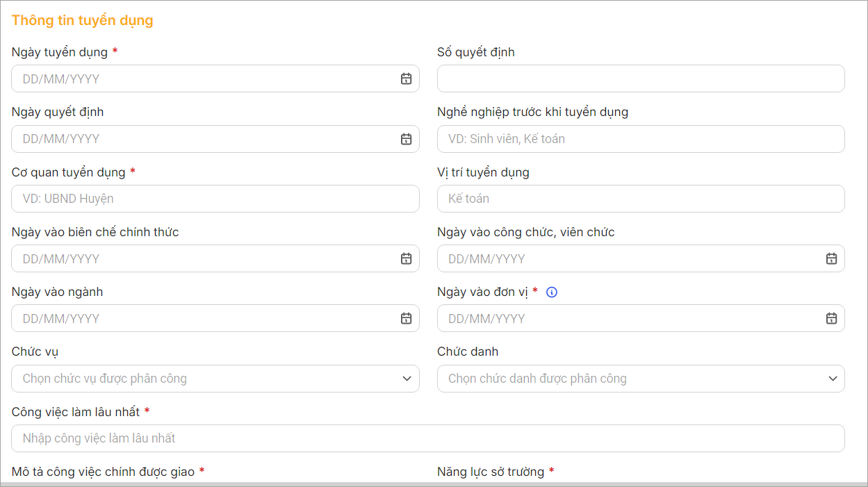Click the Ngày tuyển dụng date text box
The width and height of the screenshot is (868, 487).
[x=202, y=79]
